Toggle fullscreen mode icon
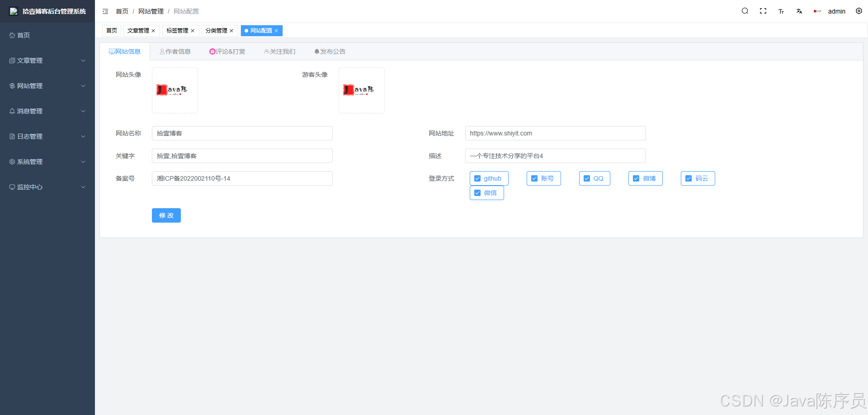This screenshot has height=415, width=868. tap(763, 11)
